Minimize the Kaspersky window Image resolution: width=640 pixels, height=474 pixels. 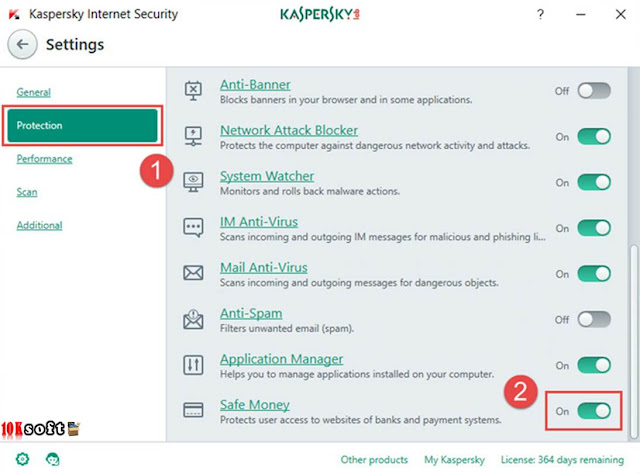coord(581,15)
